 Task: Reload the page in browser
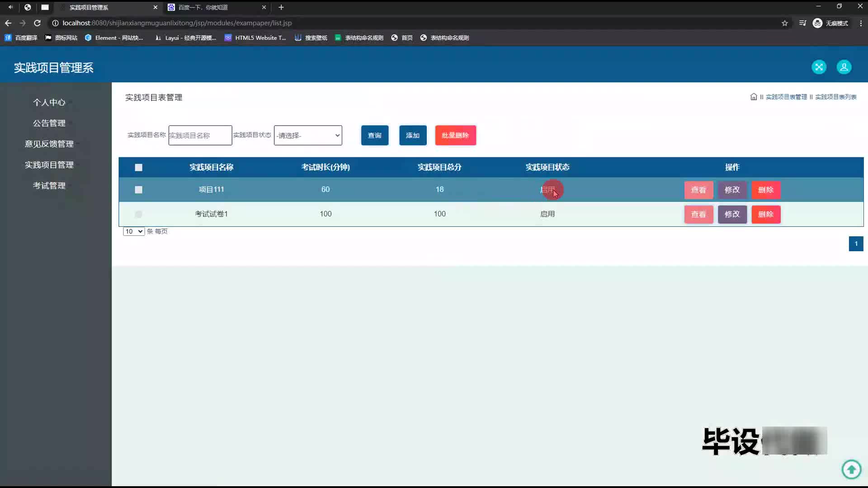38,23
